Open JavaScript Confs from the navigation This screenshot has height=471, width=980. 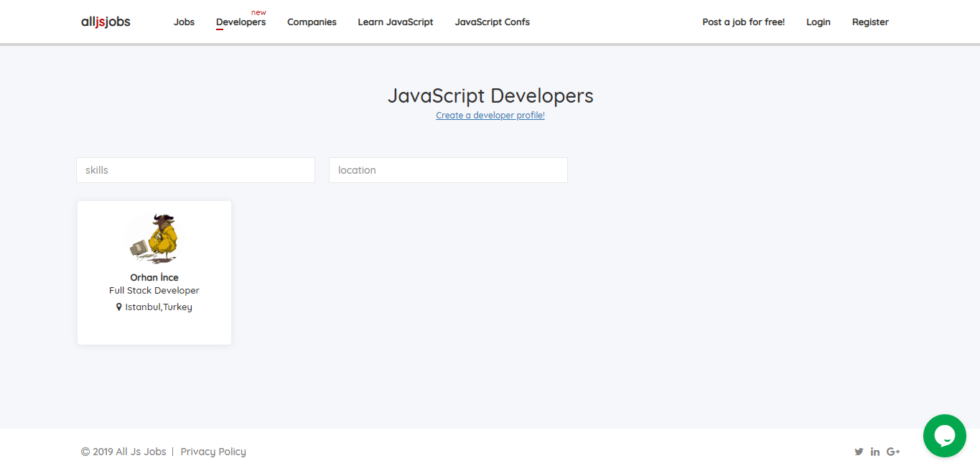coord(492,22)
